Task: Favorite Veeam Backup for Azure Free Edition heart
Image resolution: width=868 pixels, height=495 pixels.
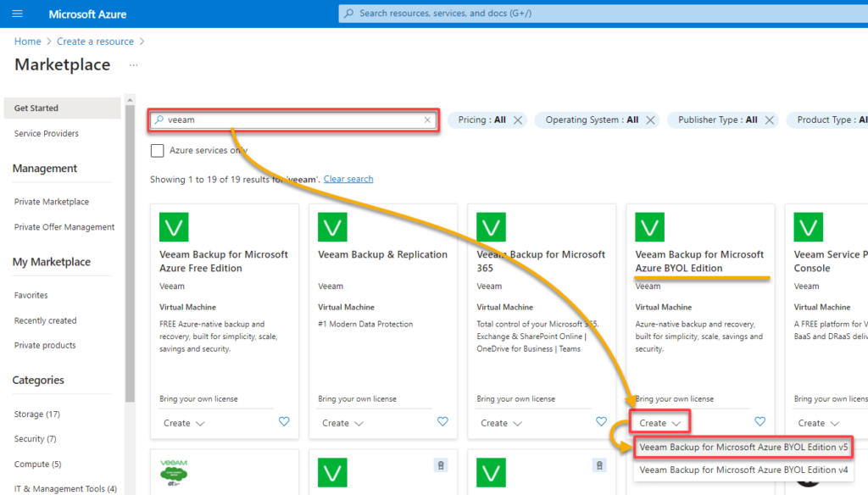Action: pos(284,422)
